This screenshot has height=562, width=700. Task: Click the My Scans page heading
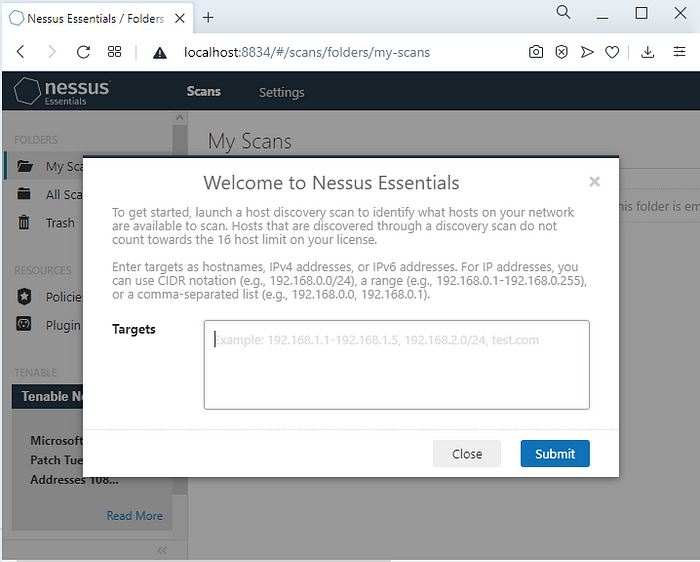(x=250, y=142)
